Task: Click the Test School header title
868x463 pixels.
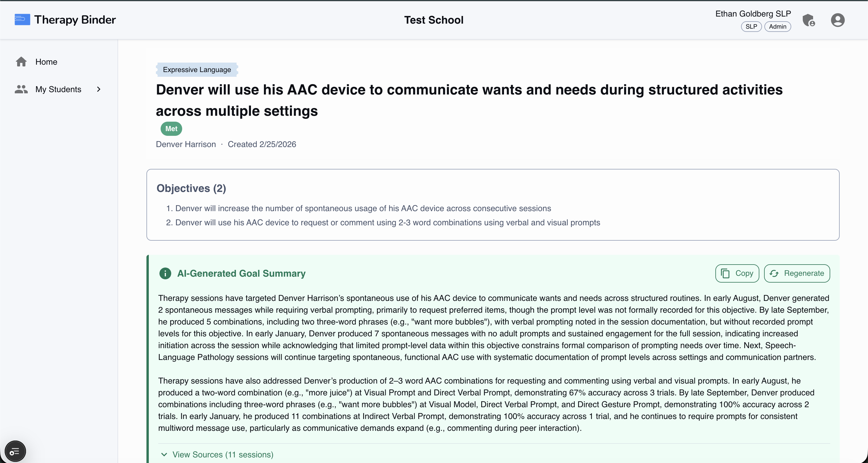Action: point(434,20)
